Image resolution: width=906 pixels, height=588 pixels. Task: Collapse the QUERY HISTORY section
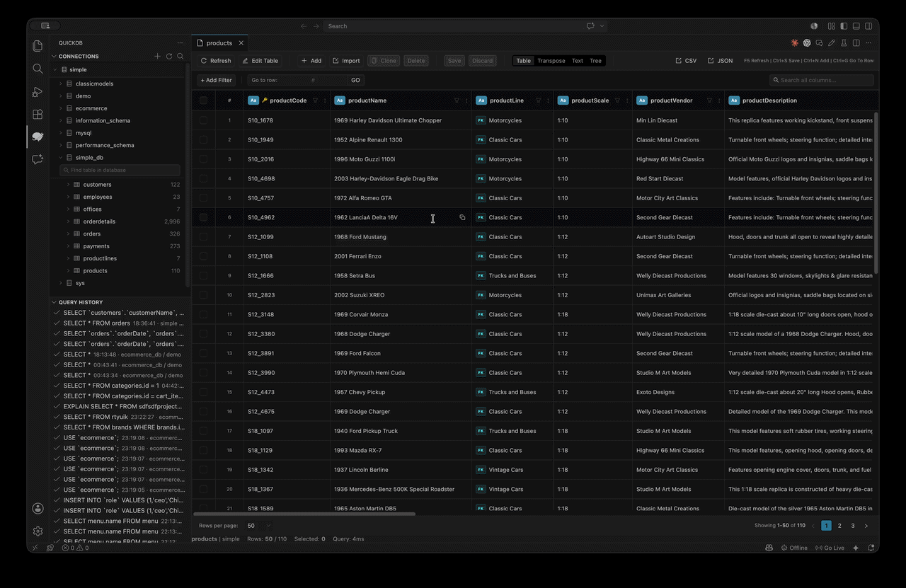click(54, 302)
